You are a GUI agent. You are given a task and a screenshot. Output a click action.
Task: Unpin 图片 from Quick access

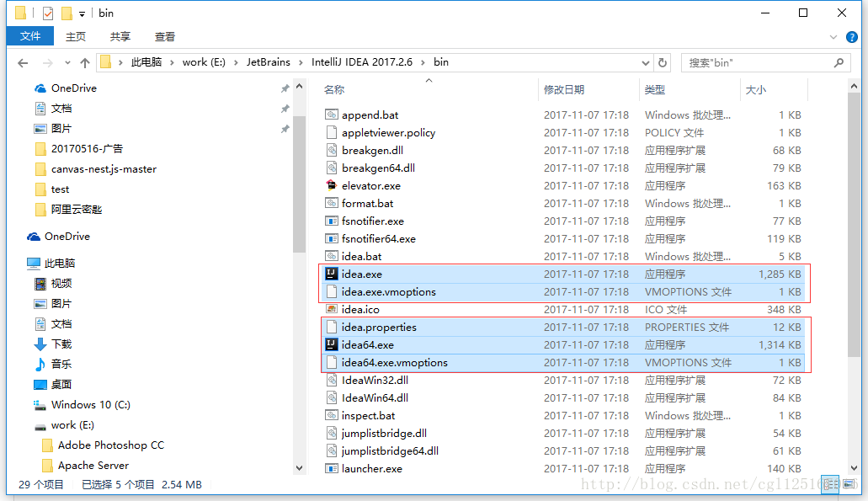tap(285, 129)
